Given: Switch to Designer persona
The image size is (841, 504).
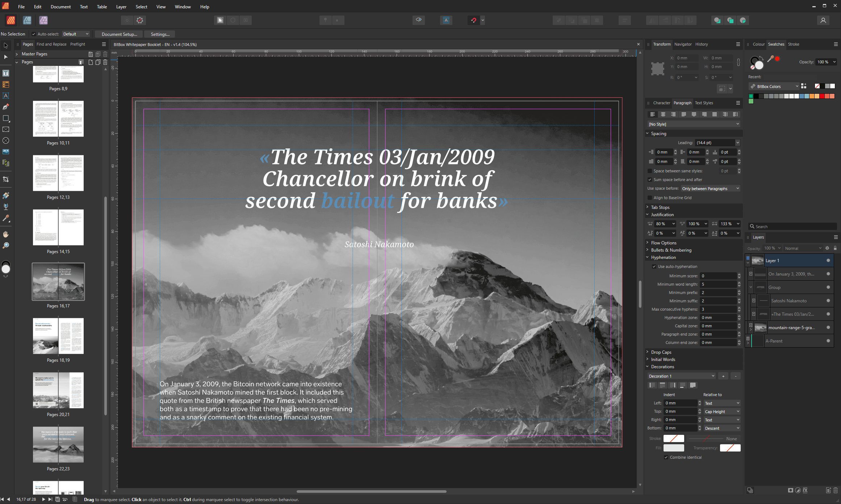Looking at the screenshot, I should (27, 20).
